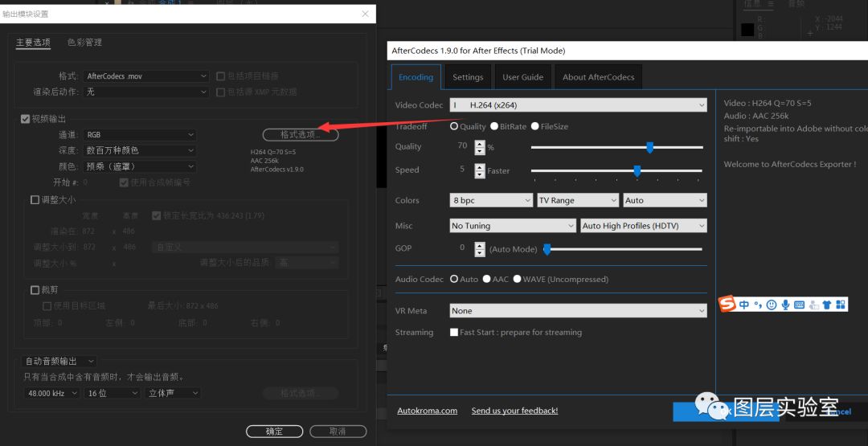Viewport: 868px width, 446px height.
Task: Open 立体声 audio channel dropdown
Action: pos(173,393)
